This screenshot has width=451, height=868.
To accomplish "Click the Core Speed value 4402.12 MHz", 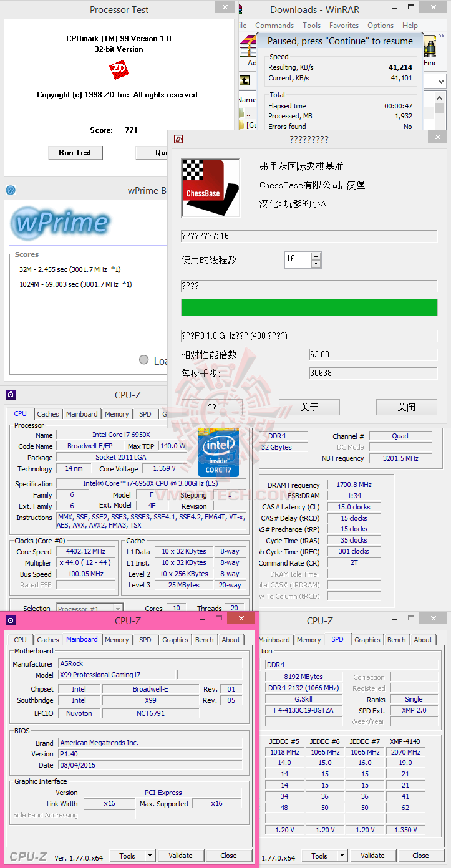I will (87, 551).
